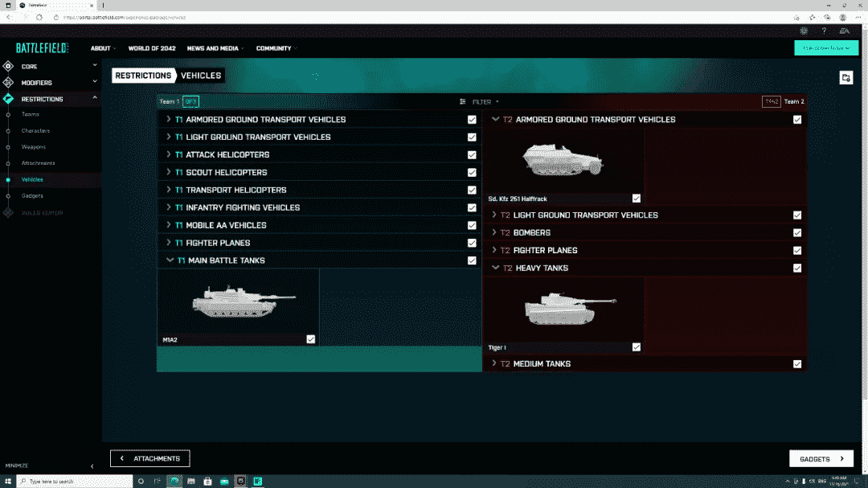Collapse T2 Heavy Tanks section
868x488 pixels.
(495, 268)
